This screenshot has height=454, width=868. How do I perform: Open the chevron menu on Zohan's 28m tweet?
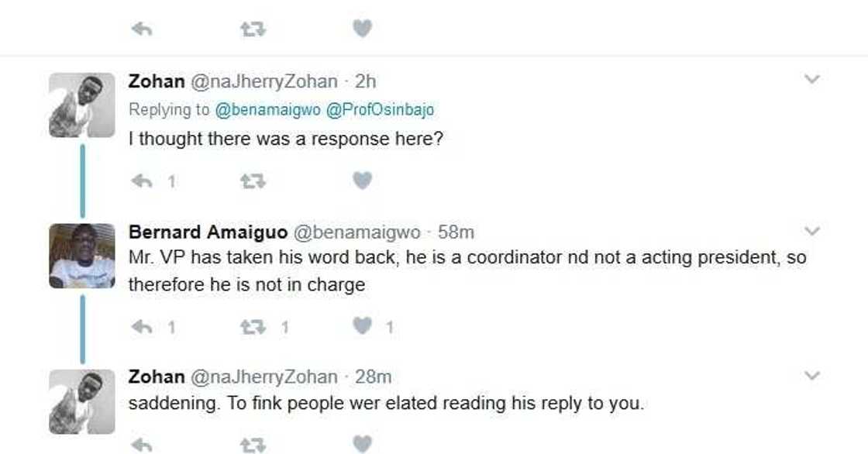[811, 376]
